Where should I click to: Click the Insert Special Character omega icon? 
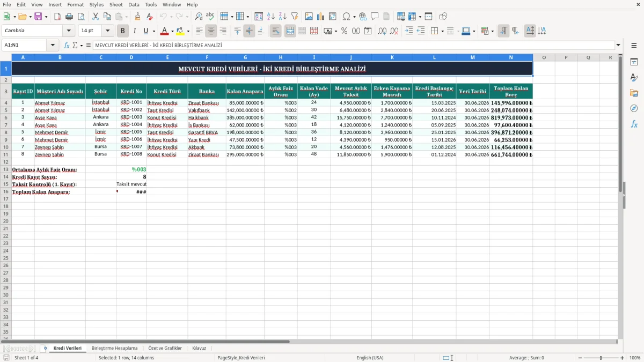click(346, 17)
